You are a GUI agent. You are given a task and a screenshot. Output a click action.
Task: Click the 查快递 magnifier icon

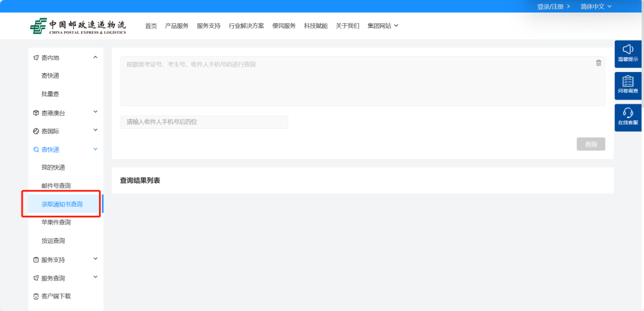(x=36, y=150)
